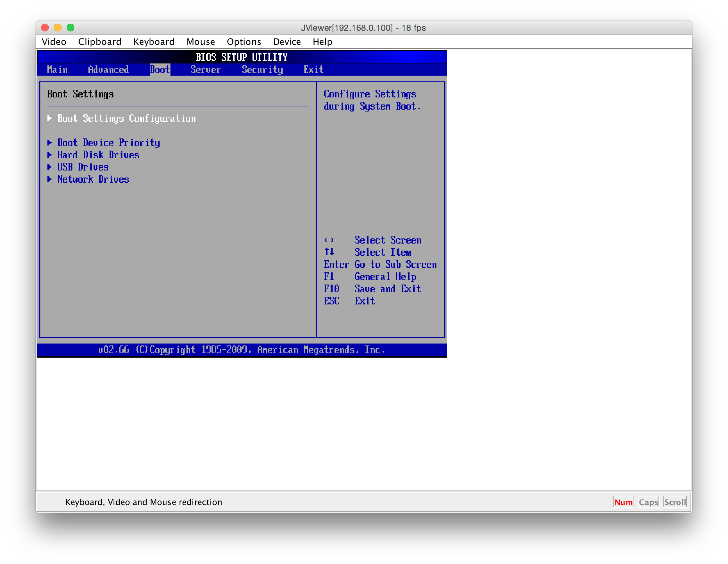
Task: Switch to the Exit BIOS tab
Action: tap(313, 70)
